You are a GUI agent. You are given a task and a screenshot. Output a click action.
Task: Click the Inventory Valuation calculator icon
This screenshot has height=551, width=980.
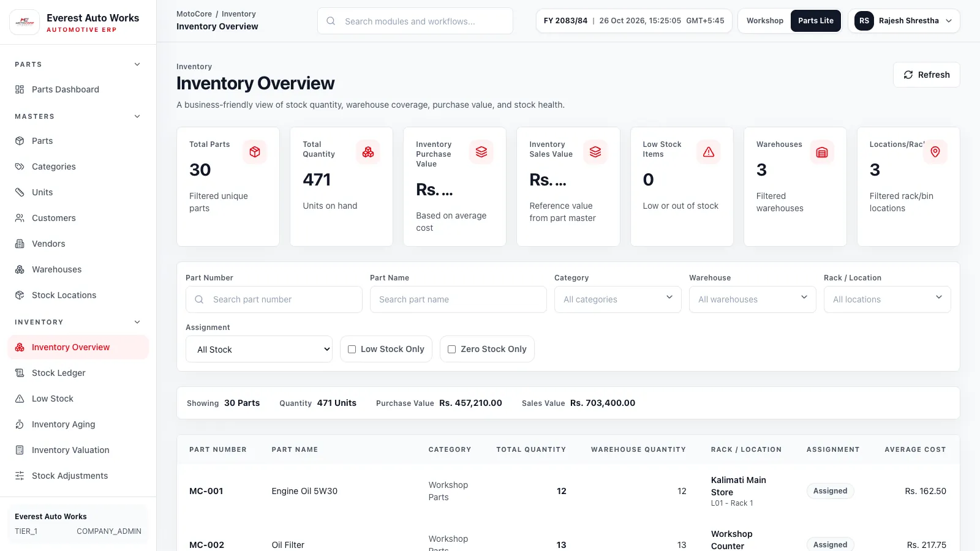coord(20,450)
